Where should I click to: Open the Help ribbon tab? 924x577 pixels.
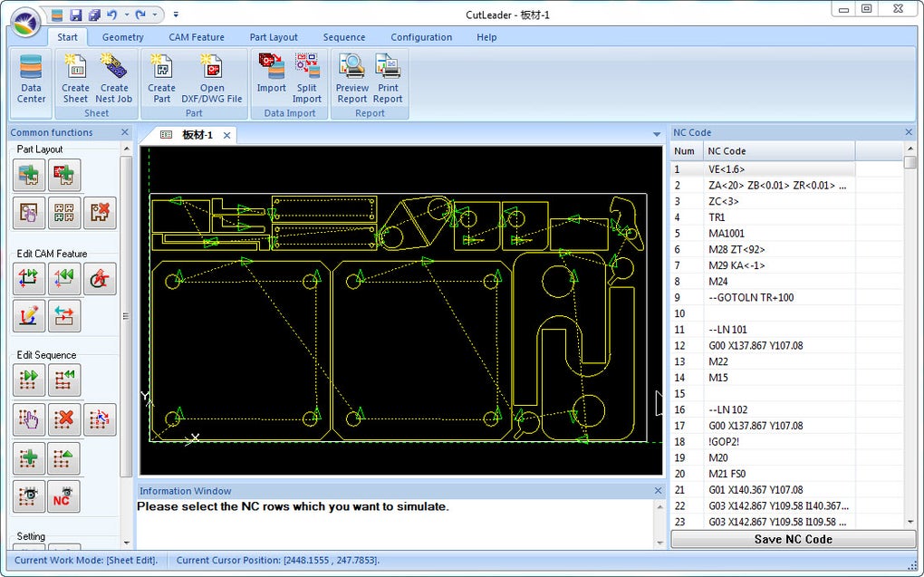(486, 37)
